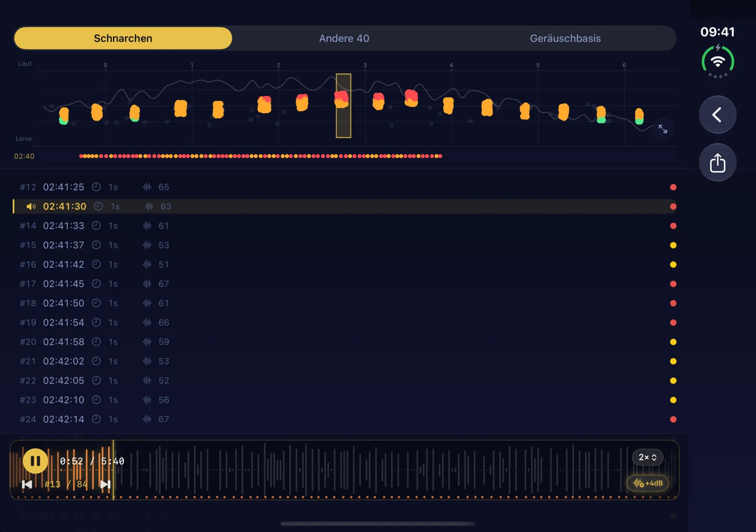The width and height of the screenshot is (756, 532).
Task: Click the red dot on row #12
Action: [x=673, y=187]
